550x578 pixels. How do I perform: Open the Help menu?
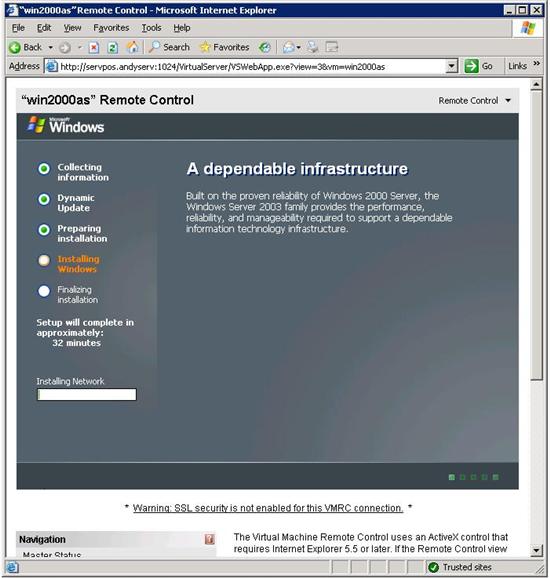pos(182,28)
